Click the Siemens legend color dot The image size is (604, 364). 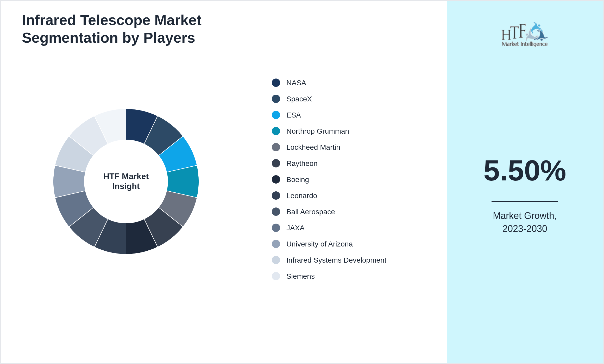[276, 276]
